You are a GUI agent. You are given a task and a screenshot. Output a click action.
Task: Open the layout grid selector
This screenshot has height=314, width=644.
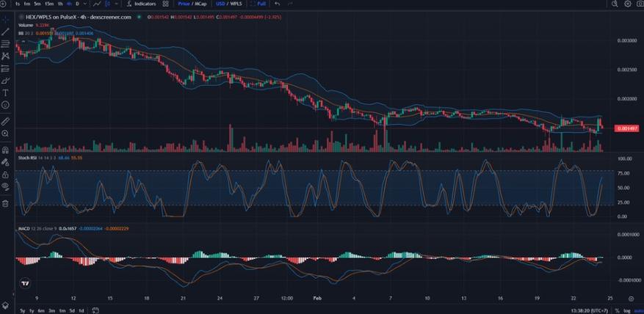click(x=165, y=4)
